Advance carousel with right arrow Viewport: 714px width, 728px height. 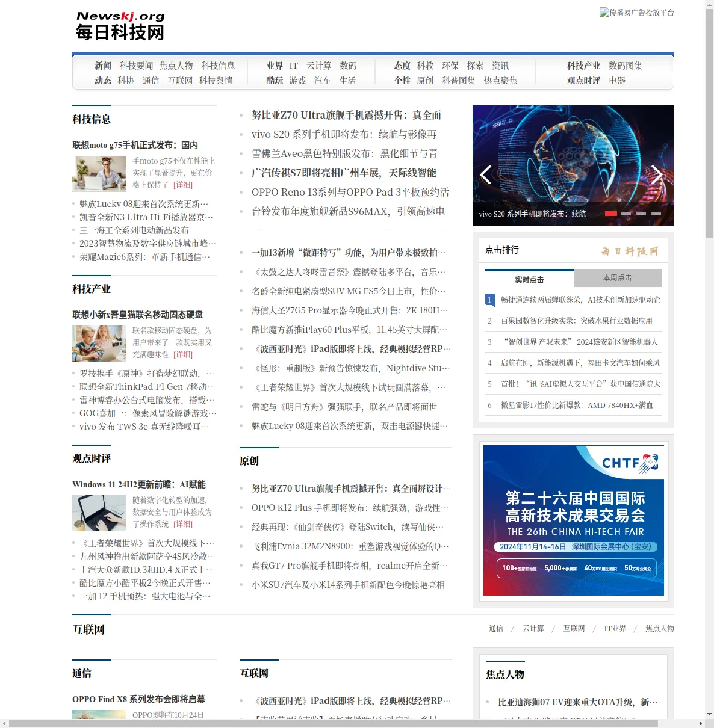(657, 174)
